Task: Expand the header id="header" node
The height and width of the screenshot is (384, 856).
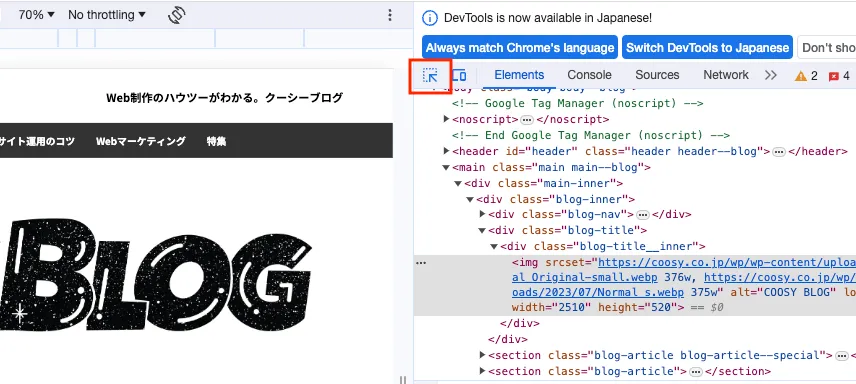Action: click(x=447, y=151)
